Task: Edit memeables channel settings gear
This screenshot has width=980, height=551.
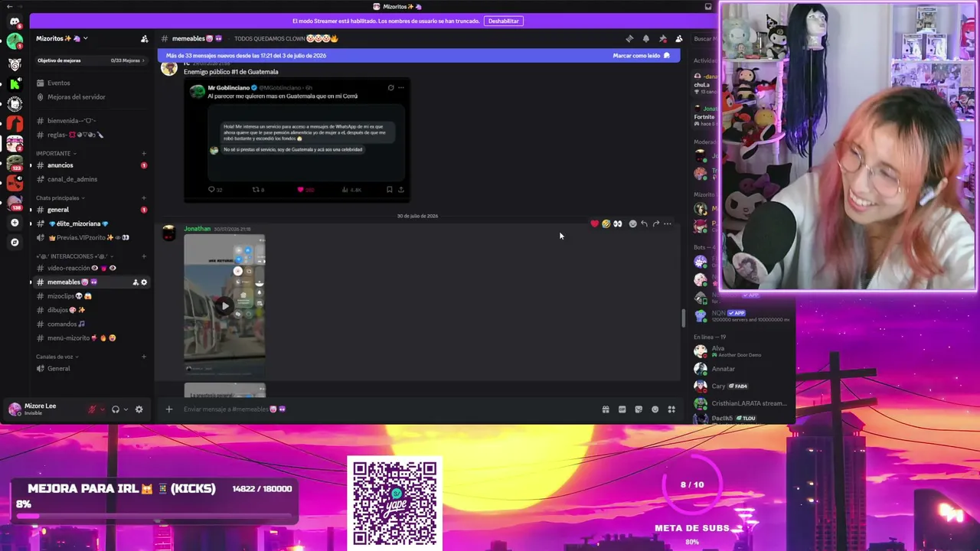Action: (x=144, y=282)
